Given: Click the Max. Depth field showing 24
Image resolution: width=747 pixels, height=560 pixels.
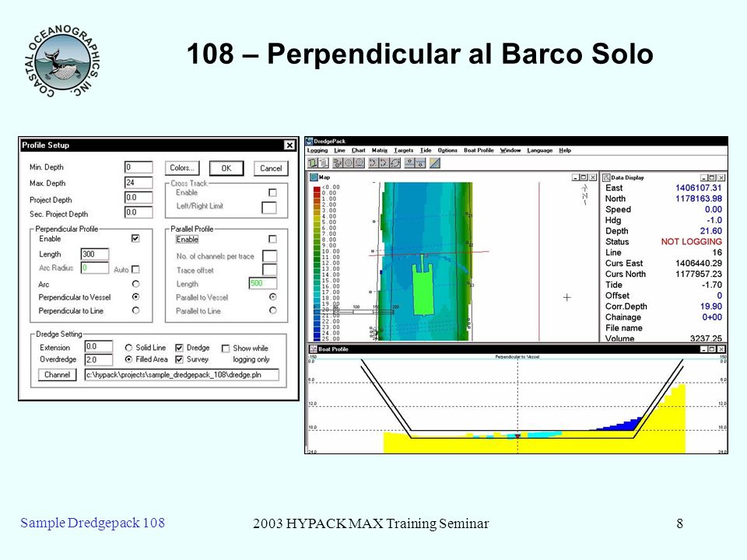Looking at the screenshot, I should coord(139,183).
